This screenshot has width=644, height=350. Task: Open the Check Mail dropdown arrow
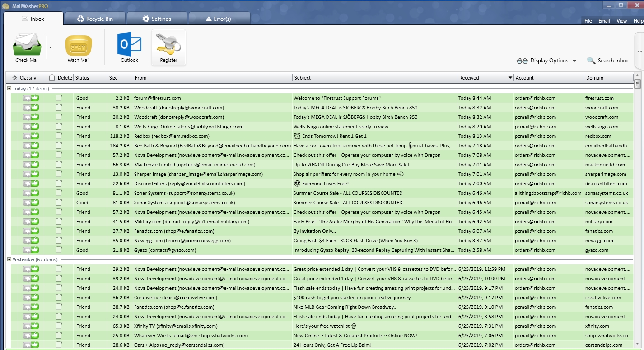(x=51, y=47)
